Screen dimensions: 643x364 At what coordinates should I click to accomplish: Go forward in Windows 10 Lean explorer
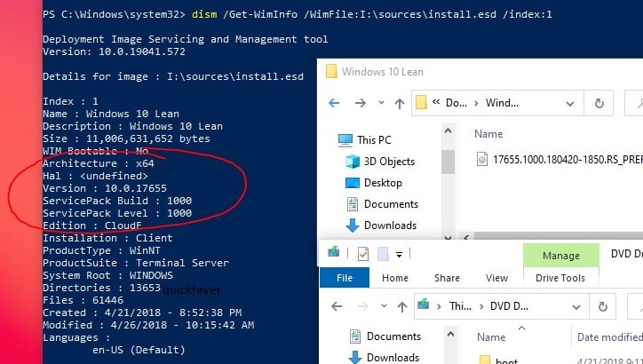point(360,103)
